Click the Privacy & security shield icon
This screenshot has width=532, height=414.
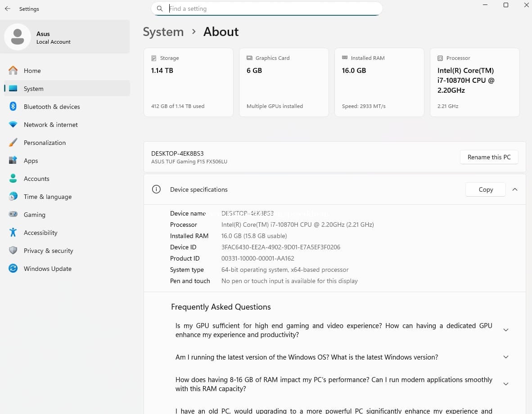pos(14,251)
